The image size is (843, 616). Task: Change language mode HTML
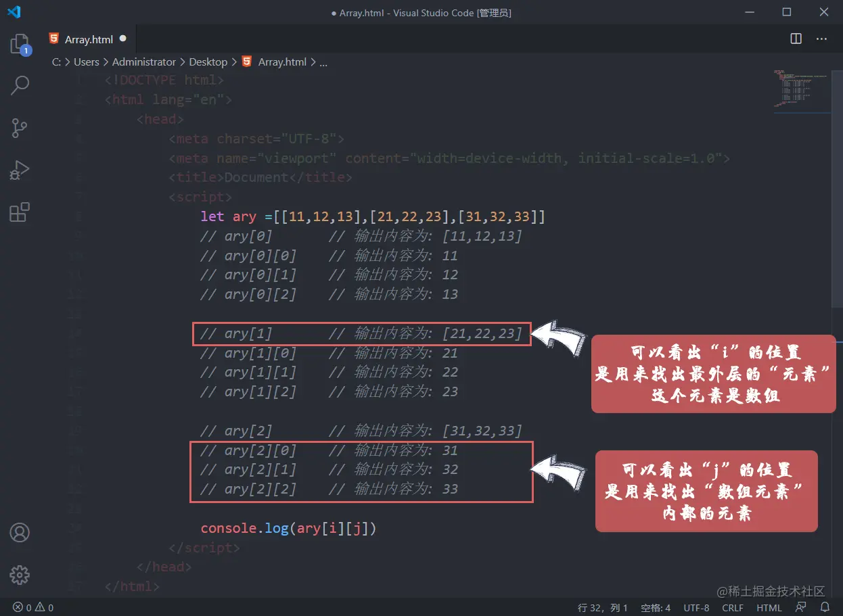[769, 607]
